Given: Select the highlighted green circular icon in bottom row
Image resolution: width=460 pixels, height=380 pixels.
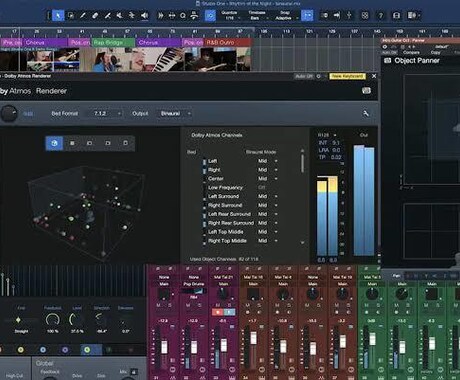Looking at the screenshot, I should point(87,350).
